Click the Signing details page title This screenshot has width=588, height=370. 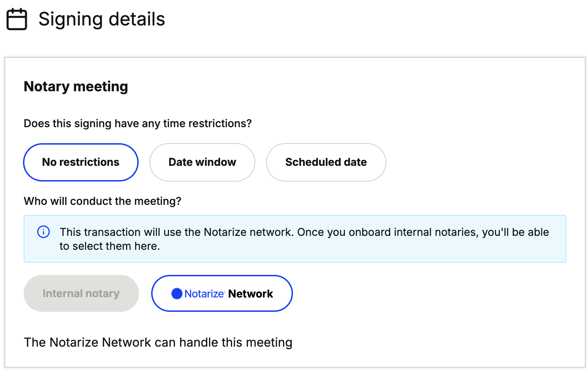(x=102, y=19)
